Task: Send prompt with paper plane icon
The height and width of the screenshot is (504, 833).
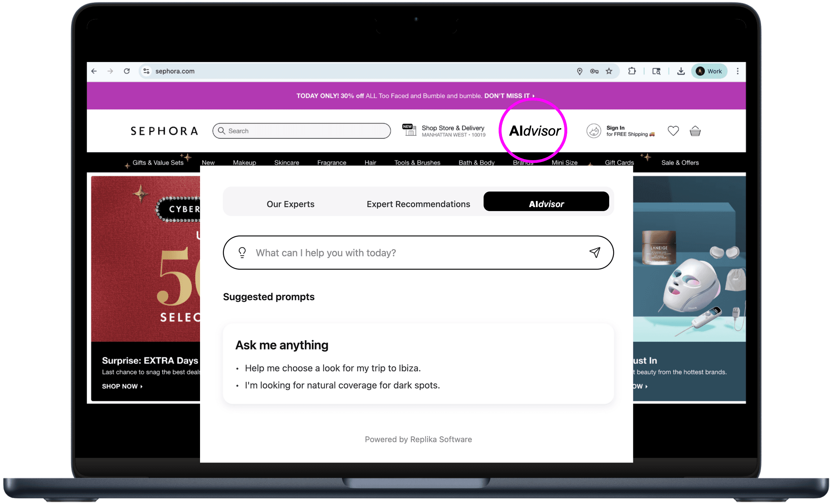Action: tap(595, 253)
